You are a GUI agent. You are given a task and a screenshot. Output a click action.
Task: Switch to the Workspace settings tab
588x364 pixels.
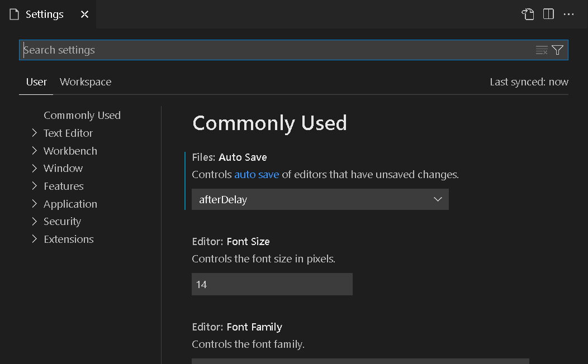point(86,82)
